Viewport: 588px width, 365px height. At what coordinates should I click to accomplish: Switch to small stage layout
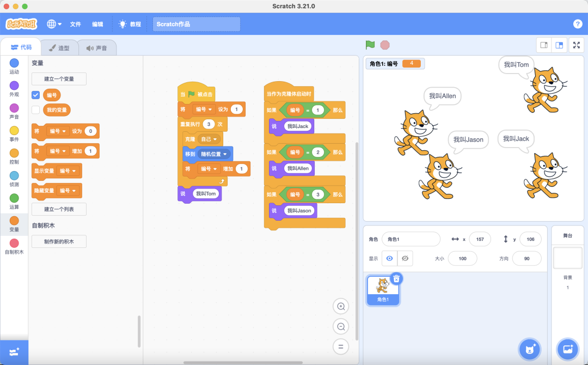[x=544, y=45]
